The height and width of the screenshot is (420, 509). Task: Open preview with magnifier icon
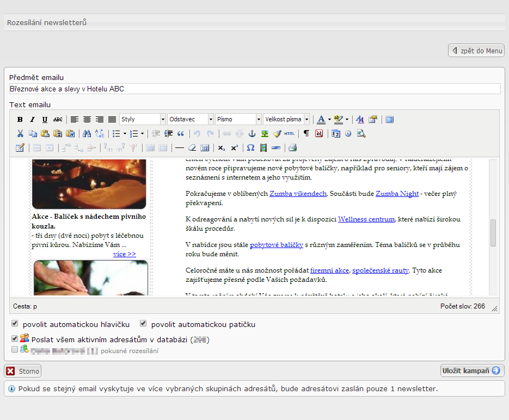361,134
